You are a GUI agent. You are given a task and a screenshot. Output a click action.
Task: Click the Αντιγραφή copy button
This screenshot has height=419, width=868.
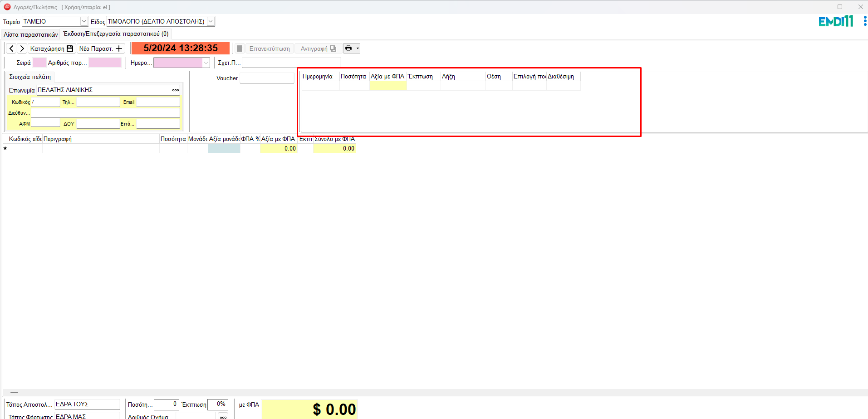(x=319, y=49)
